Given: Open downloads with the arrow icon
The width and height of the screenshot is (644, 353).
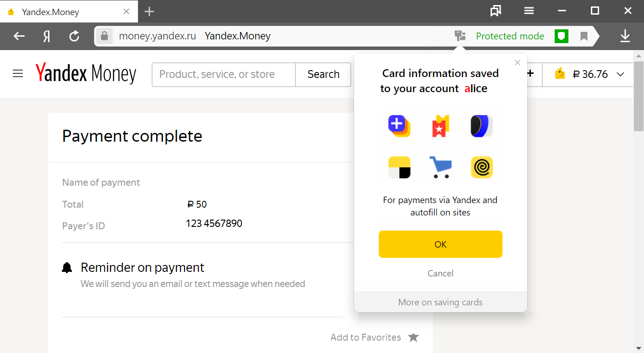Looking at the screenshot, I should [625, 36].
